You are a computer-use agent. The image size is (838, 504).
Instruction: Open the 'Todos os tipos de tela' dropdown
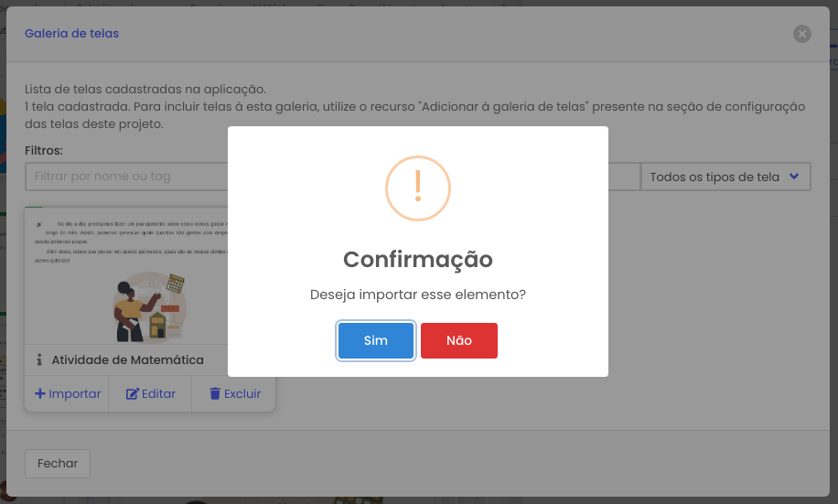(725, 177)
